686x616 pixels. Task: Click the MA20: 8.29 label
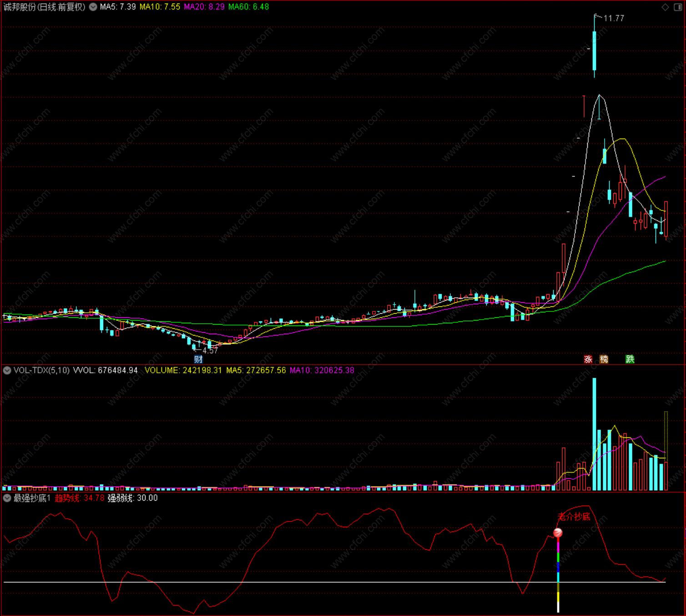coord(204,7)
